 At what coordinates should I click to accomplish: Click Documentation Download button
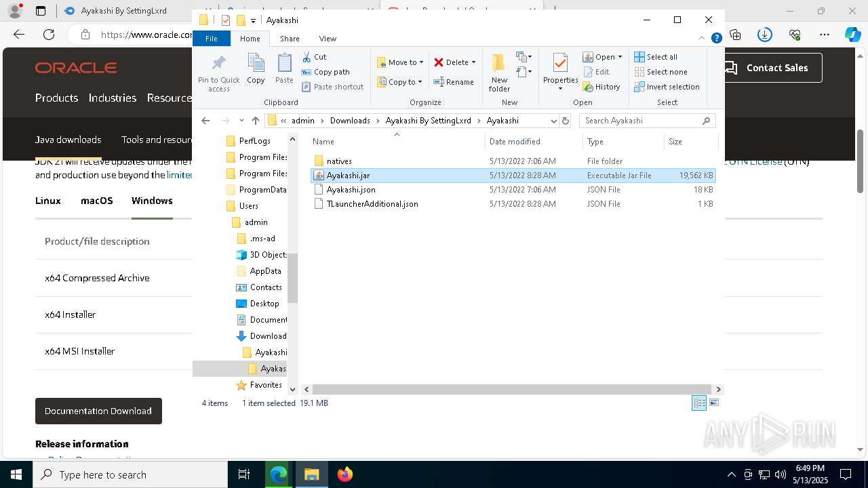tap(98, 411)
